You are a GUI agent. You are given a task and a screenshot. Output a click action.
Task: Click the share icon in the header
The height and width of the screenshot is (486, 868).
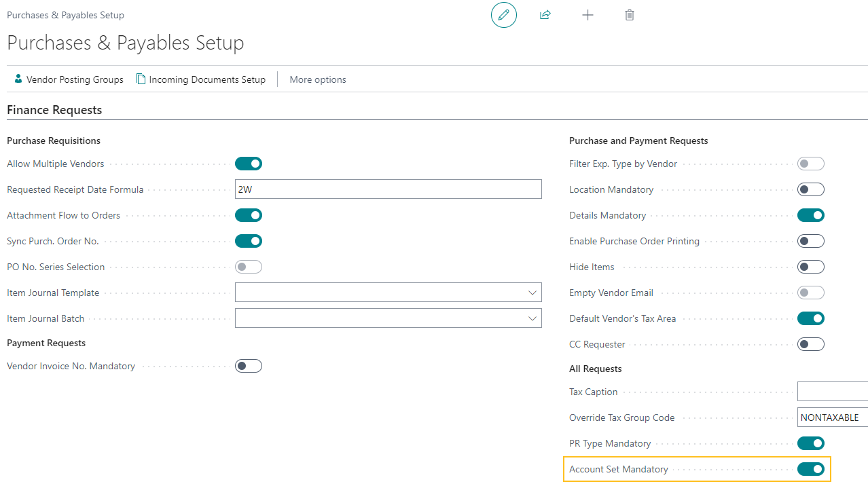coord(545,14)
